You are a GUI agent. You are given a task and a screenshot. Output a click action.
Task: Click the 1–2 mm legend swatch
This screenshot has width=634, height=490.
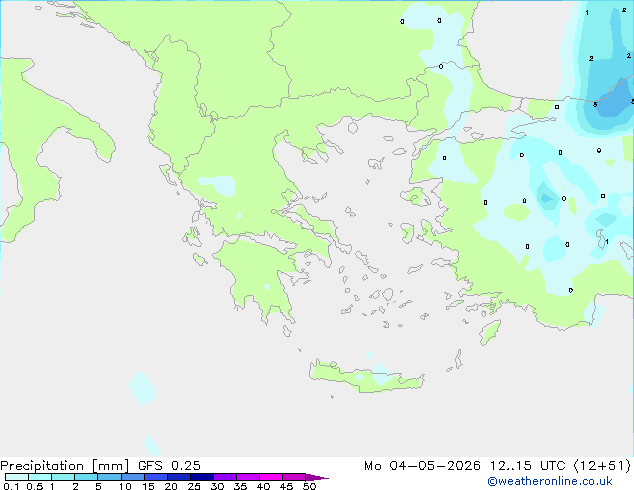point(63,477)
